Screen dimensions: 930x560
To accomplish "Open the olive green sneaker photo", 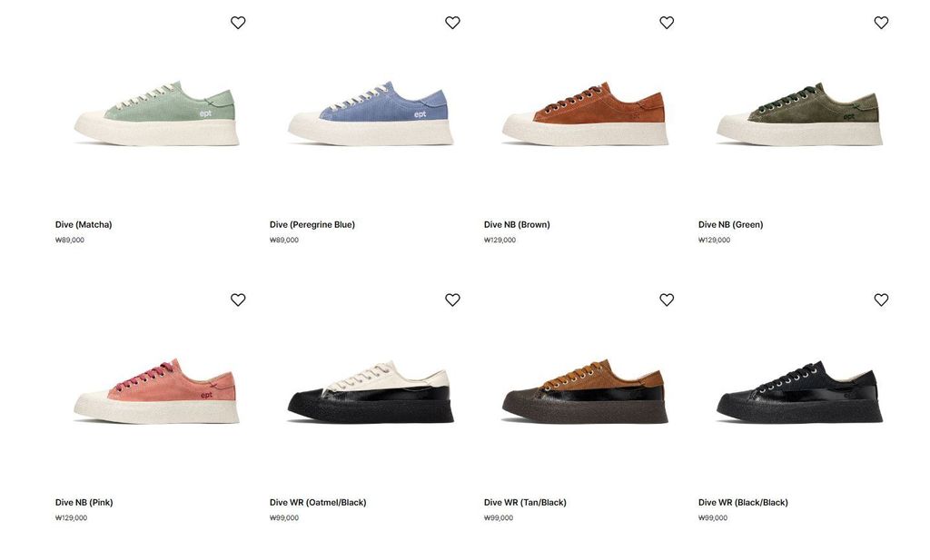I will (x=799, y=113).
